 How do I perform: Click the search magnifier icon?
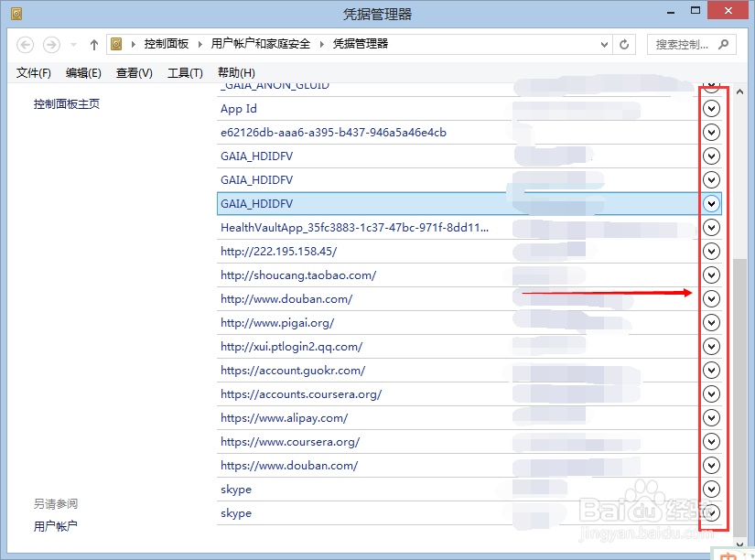723,44
